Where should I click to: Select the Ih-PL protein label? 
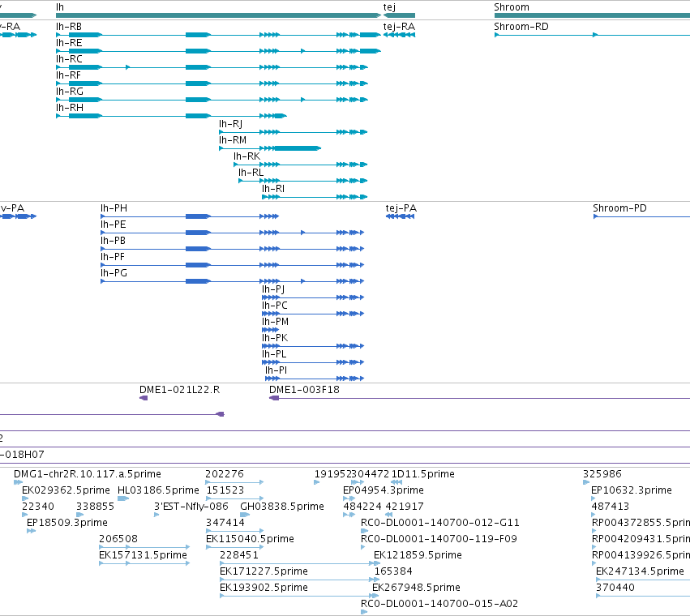coord(274,354)
